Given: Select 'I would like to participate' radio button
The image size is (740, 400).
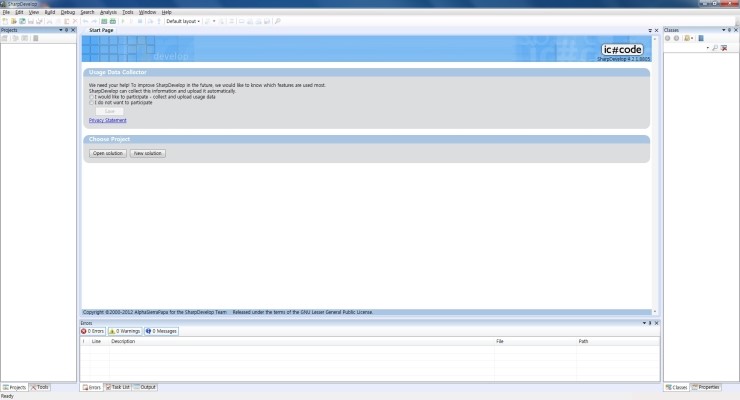Looking at the screenshot, I should point(92,97).
